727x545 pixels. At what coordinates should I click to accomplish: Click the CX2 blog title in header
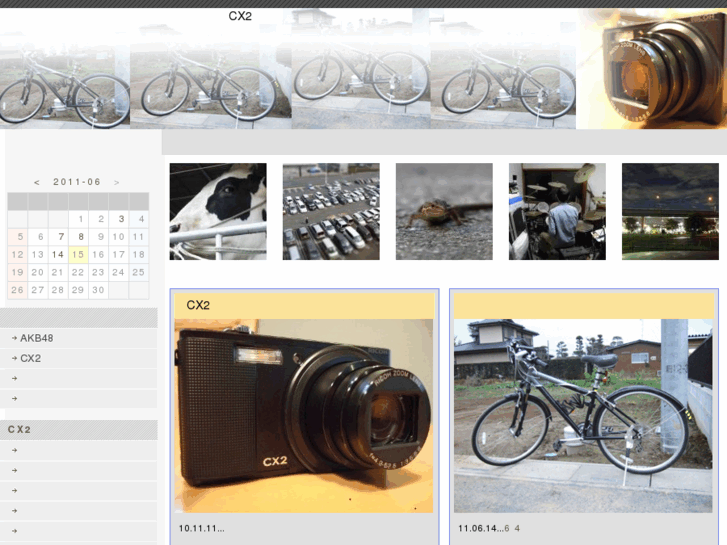240,16
